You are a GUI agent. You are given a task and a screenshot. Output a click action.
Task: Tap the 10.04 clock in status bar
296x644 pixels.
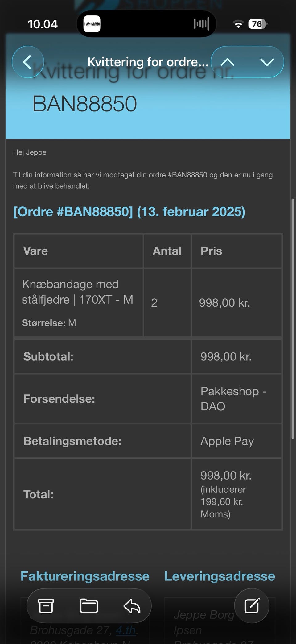[x=43, y=24]
